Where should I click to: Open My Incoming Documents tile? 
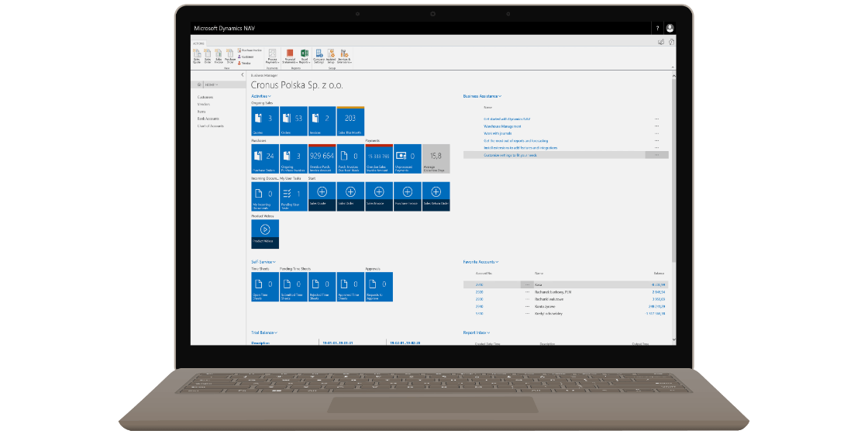[x=265, y=197]
